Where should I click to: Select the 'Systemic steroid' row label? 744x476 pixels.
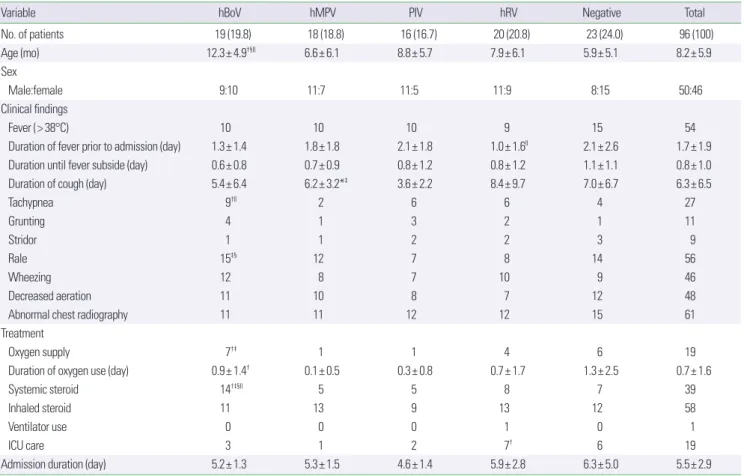pos(43,390)
